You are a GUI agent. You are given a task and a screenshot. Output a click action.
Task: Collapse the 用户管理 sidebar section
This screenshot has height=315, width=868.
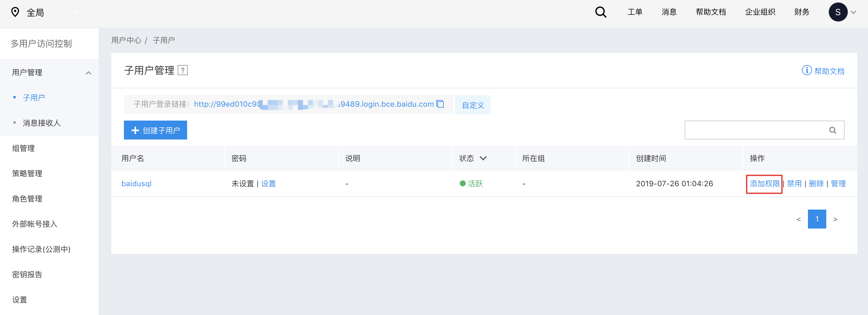(89, 73)
